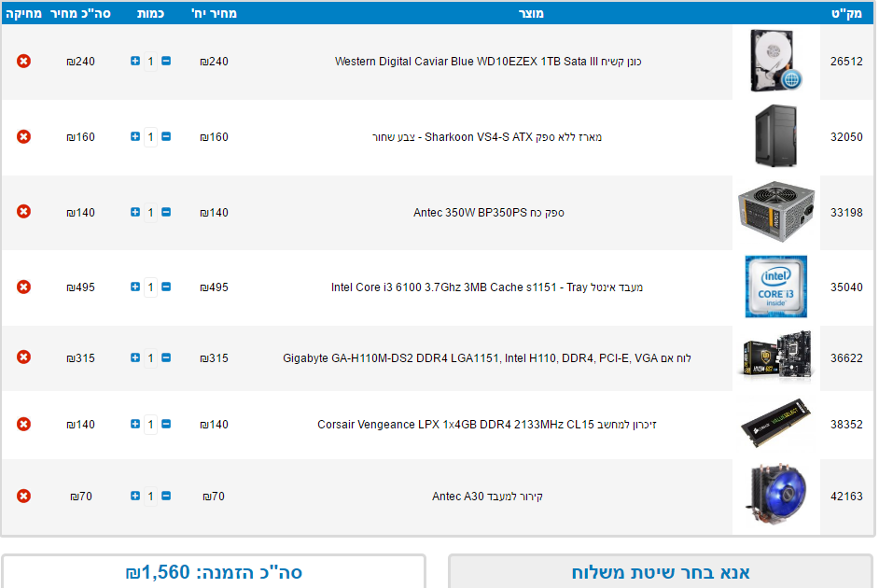Click the Intel Core i3 inside logo image

pyautogui.click(x=775, y=287)
